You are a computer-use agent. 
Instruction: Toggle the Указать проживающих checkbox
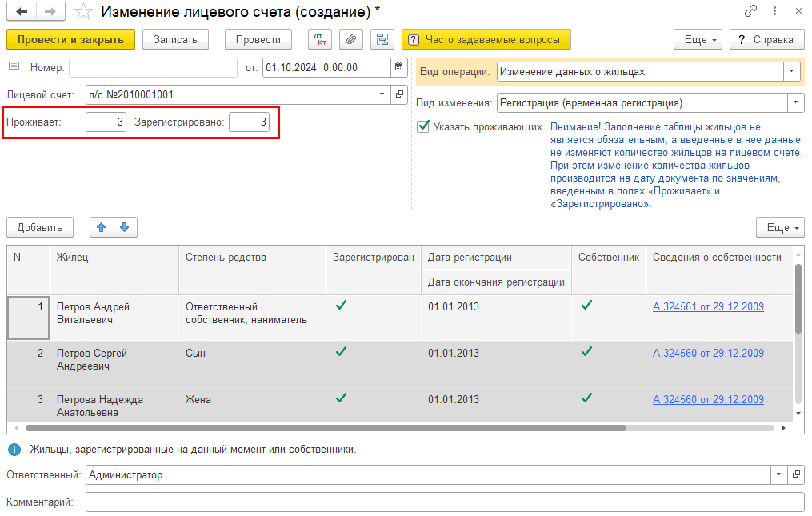click(423, 126)
